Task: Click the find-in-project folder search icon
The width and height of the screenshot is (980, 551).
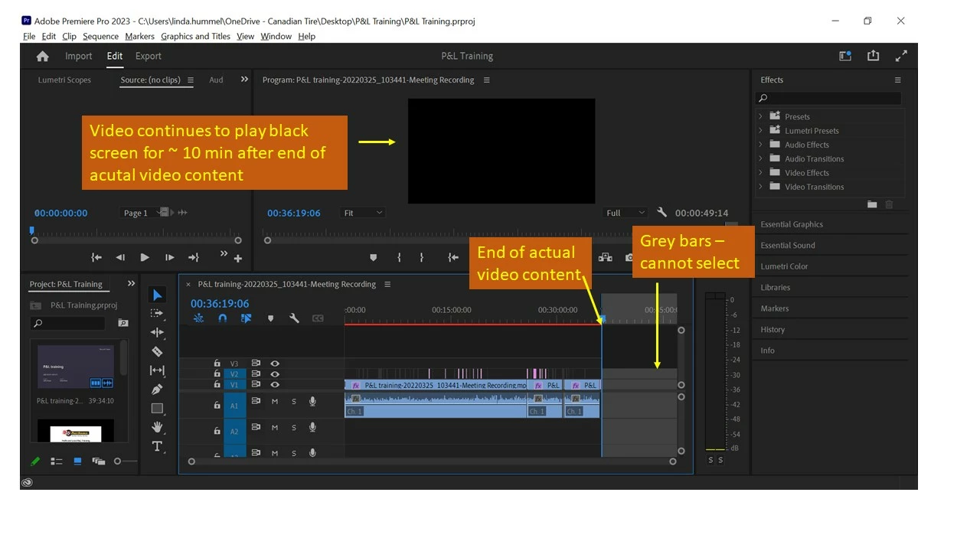Action: (x=122, y=323)
